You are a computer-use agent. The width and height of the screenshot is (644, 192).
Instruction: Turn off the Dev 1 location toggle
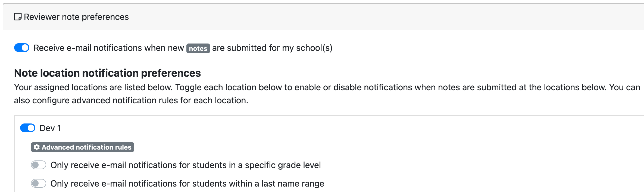28,128
